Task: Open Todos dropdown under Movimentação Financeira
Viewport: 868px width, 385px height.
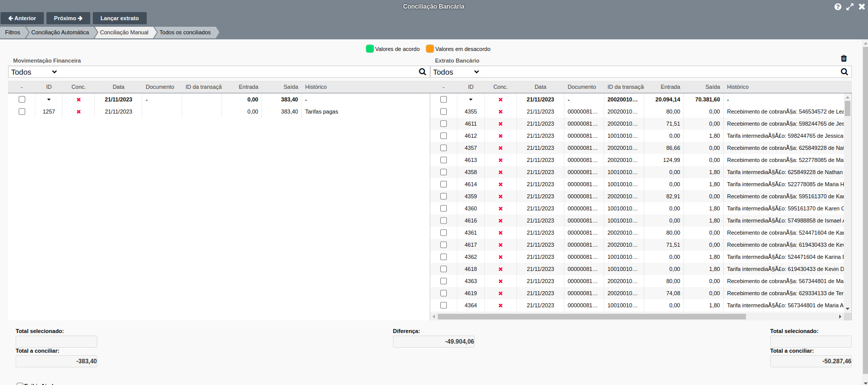Action: 34,72
